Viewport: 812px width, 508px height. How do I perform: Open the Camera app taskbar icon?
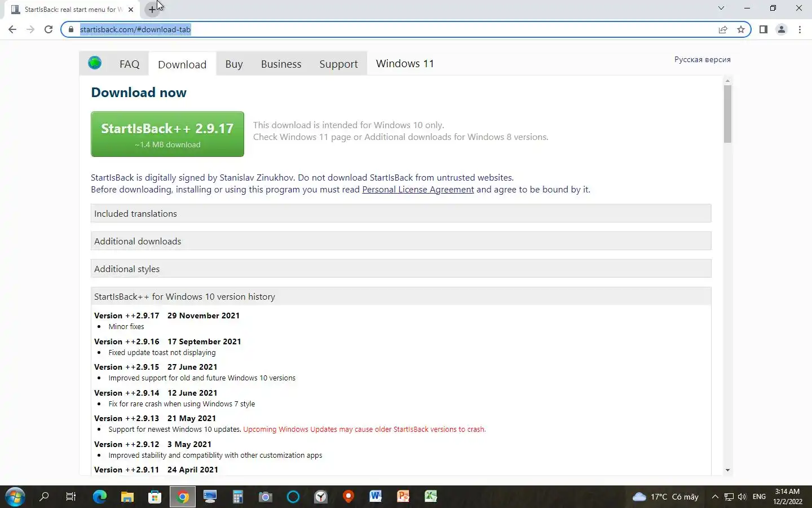pyautogui.click(x=266, y=497)
